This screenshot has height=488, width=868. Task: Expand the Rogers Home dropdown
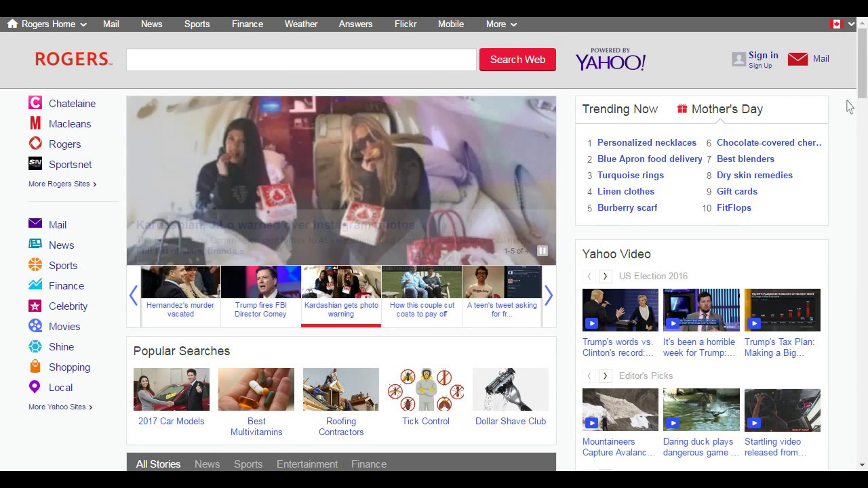(x=83, y=24)
